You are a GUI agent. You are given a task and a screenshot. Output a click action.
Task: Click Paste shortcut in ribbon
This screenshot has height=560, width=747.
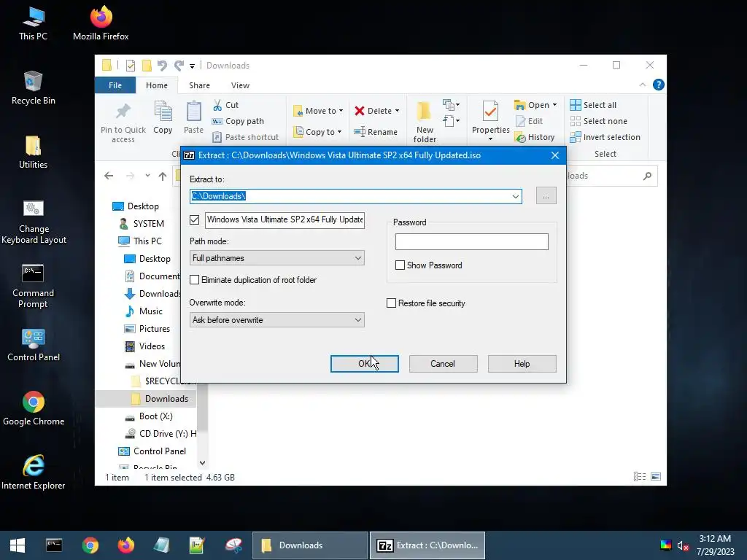[x=245, y=137]
